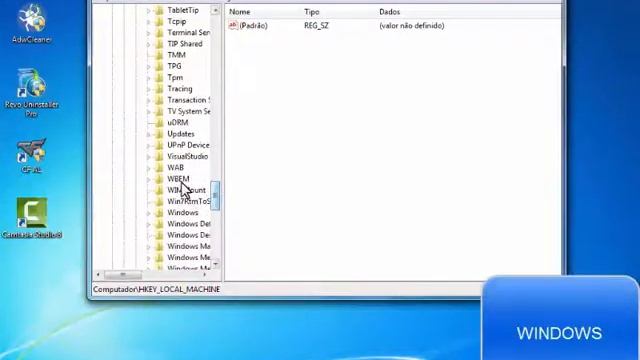Expand the UPnP Device key

tap(149, 145)
